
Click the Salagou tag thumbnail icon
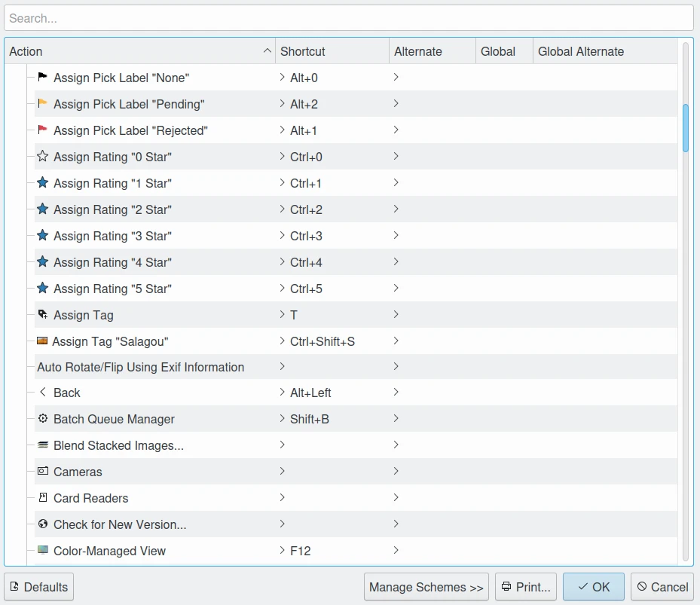(42, 341)
